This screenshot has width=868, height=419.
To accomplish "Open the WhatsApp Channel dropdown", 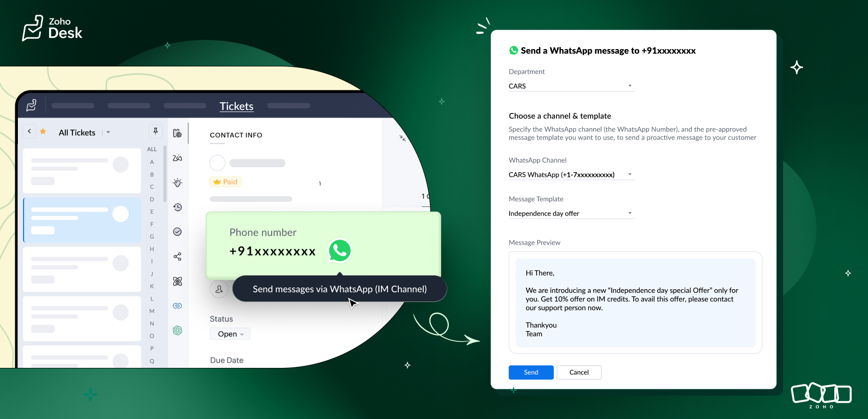I will click(x=571, y=175).
